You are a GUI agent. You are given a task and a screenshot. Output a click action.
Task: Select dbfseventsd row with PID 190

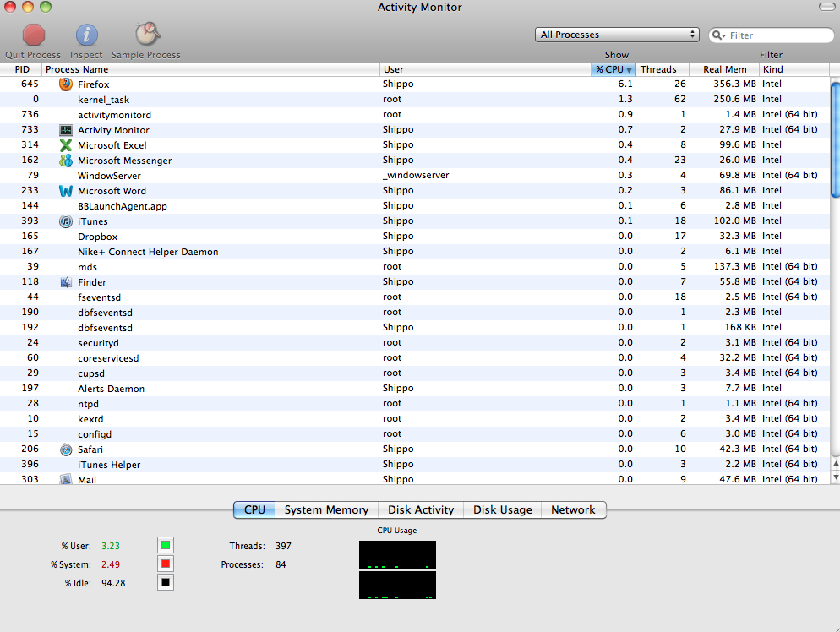tap(415, 313)
